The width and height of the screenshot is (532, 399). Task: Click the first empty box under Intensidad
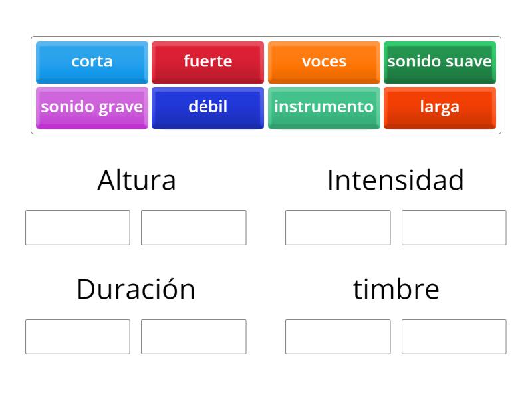338,227
